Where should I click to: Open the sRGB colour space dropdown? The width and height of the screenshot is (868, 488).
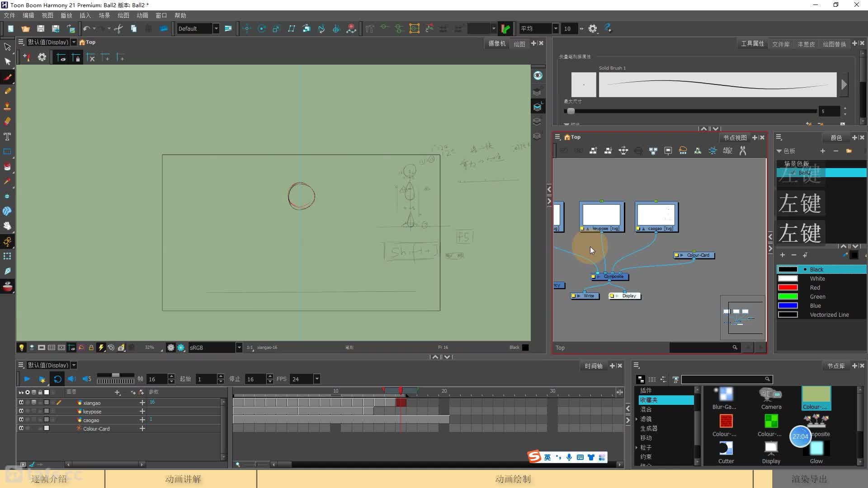(239, 347)
